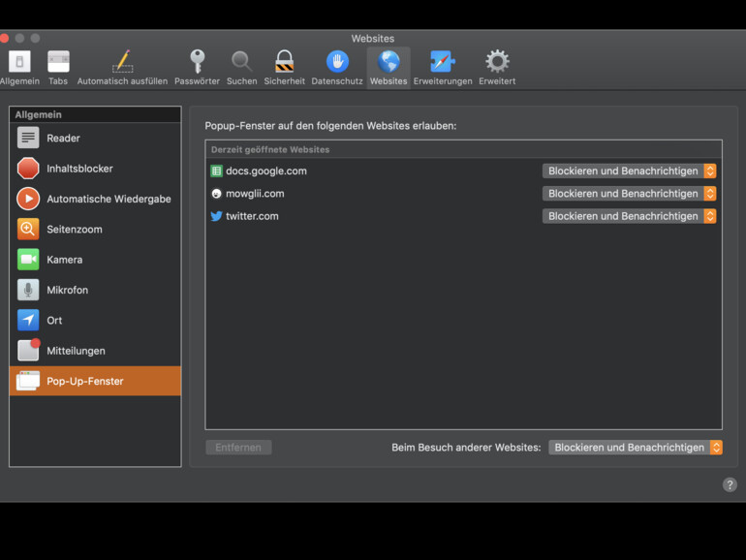Click the Seitenzoom label in sidebar
This screenshot has height=560, width=746.
point(75,230)
